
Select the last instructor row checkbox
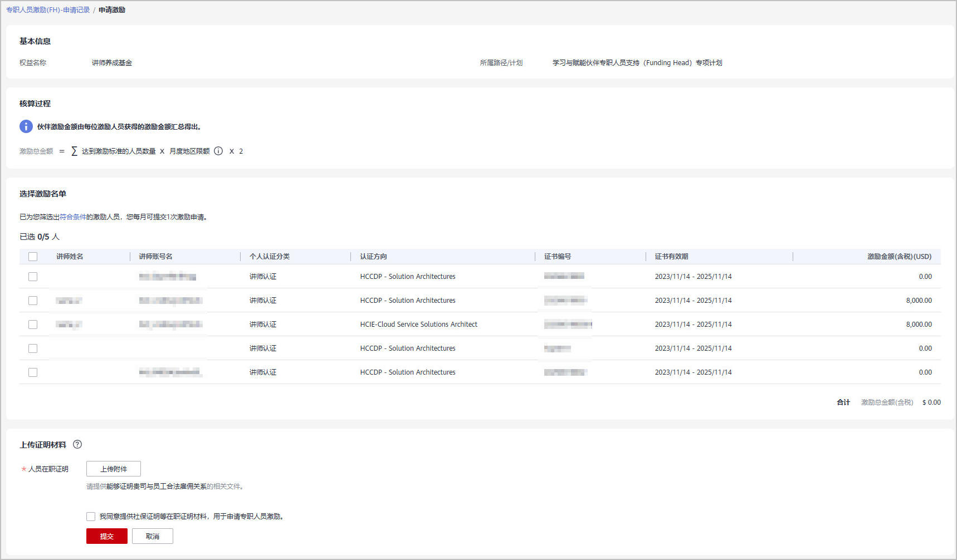tap(33, 372)
